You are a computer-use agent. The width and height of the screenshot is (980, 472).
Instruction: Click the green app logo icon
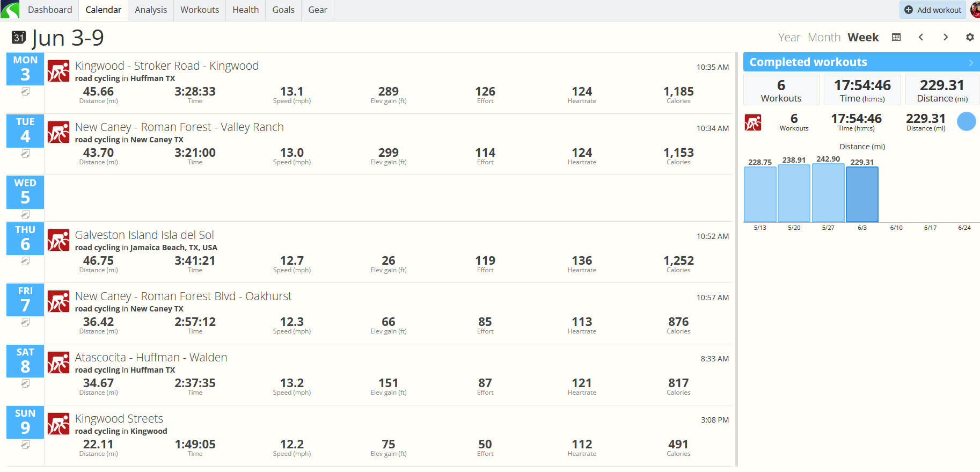[x=10, y=10]
